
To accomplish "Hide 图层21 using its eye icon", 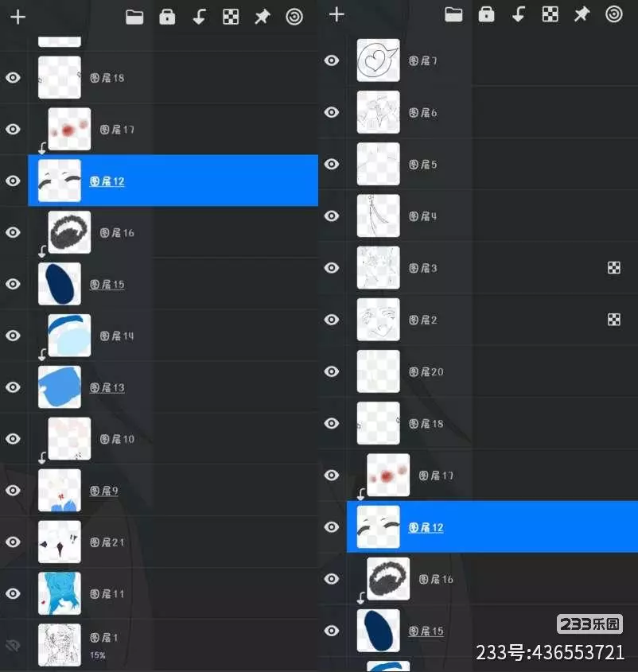I will (x=14, y=542).
